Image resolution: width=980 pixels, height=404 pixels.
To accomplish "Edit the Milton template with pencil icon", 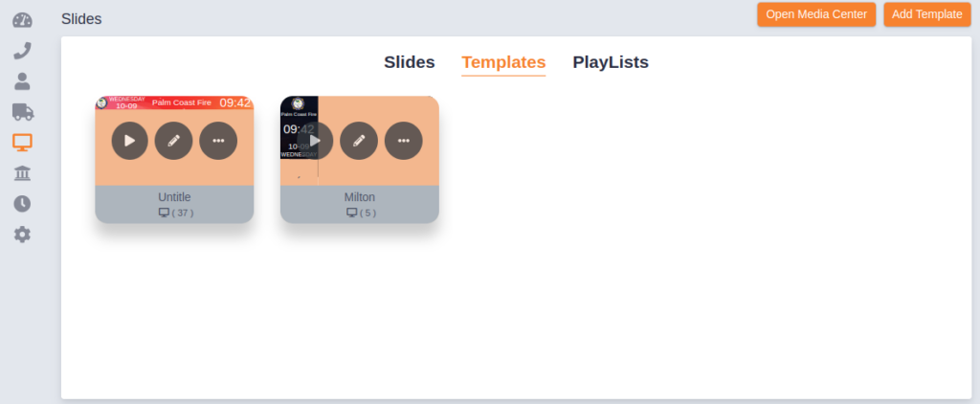I will (x=359, y=141).
